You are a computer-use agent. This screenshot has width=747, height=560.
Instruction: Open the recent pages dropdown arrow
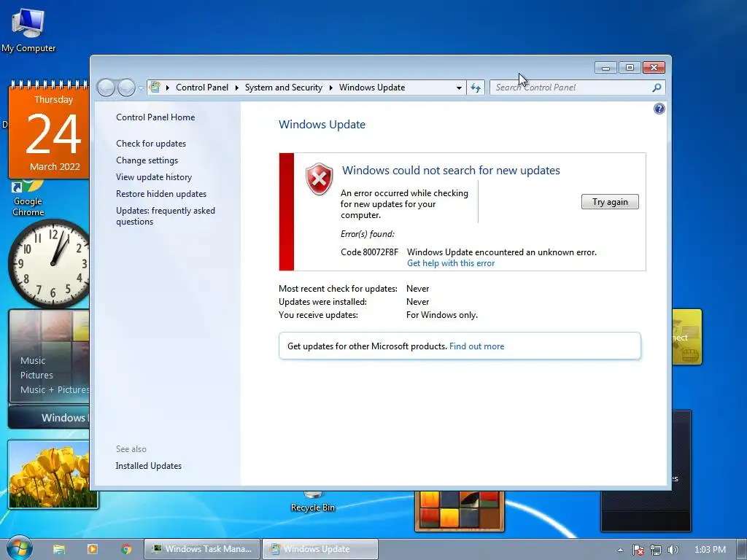[x=141, y=88]
